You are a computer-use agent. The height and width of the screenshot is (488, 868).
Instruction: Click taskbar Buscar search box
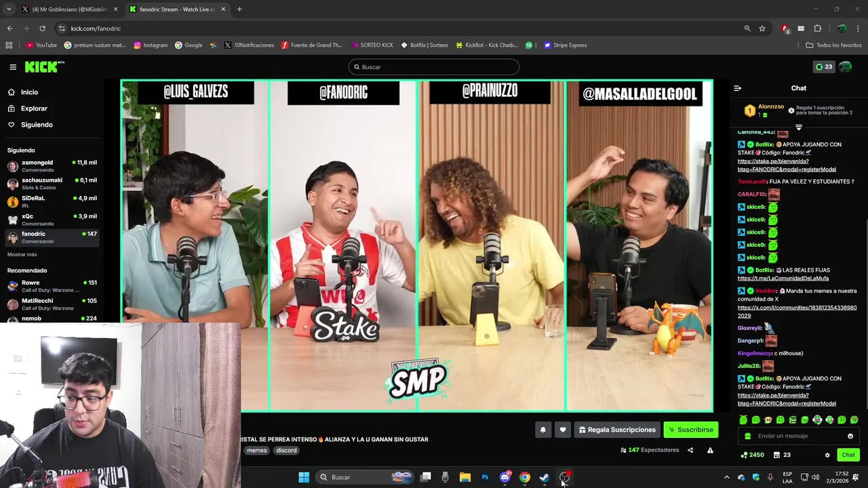click(x=366, y=477)
